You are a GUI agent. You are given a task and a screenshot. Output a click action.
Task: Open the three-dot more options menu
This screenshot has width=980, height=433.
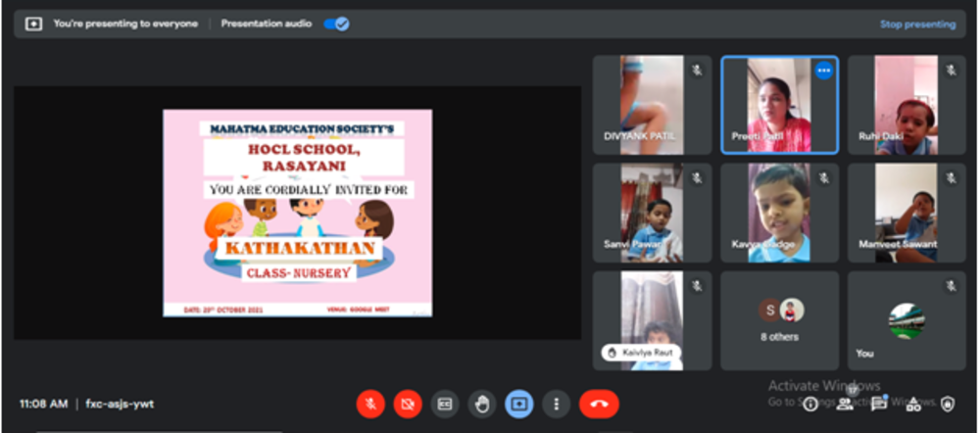[x=557, y=404]
